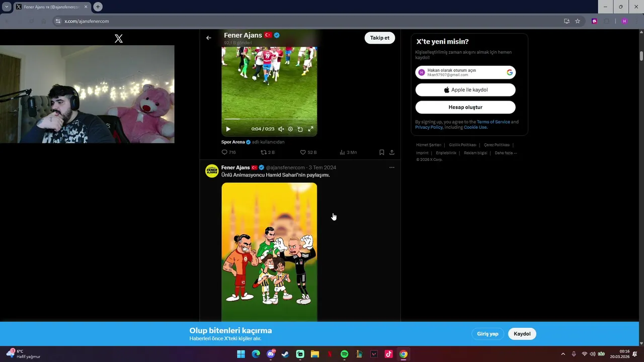Image resolution: width=644 pixels, height=362 pixels.
Task: Open Privacy Policy link
Action: pyautogui.click(x=429, y=127)
